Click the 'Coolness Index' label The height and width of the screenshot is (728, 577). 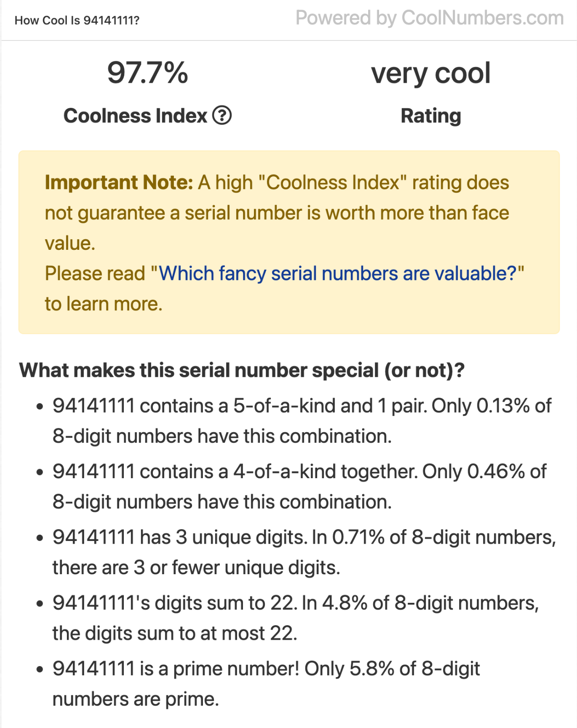tap(135, 116)
